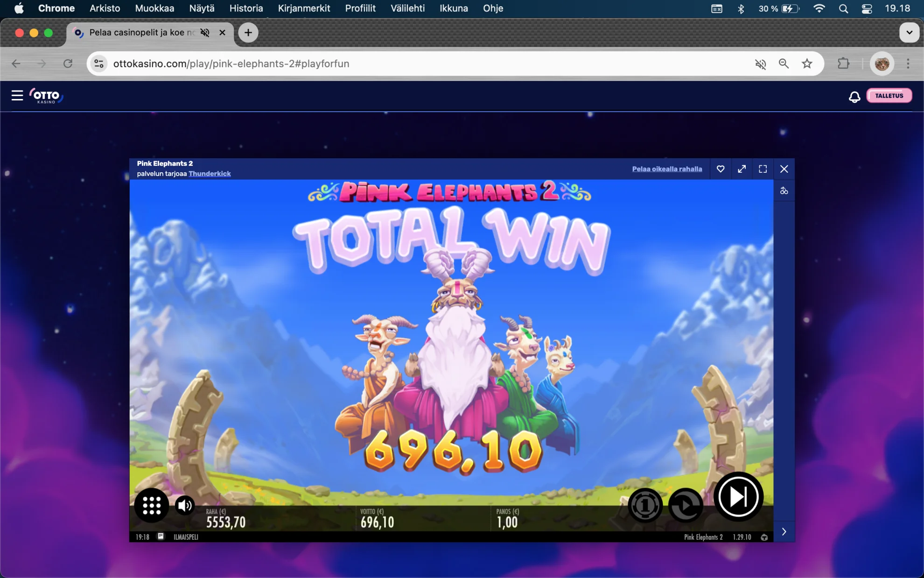Open the Thunderkick provider link
Screen dimensions: 924x578
pyautogui.click(x=210, y=174)
